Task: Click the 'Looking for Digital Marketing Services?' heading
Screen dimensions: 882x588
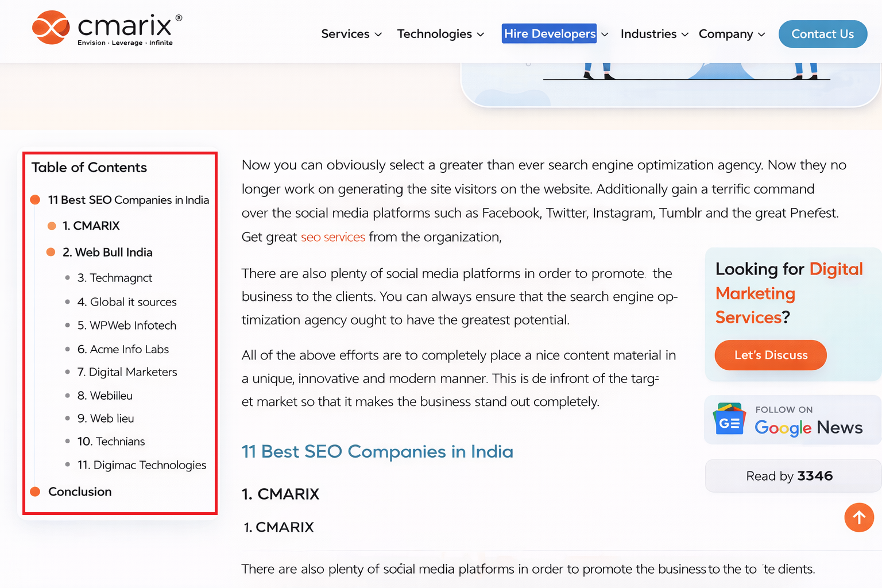Action: point(789,293)
